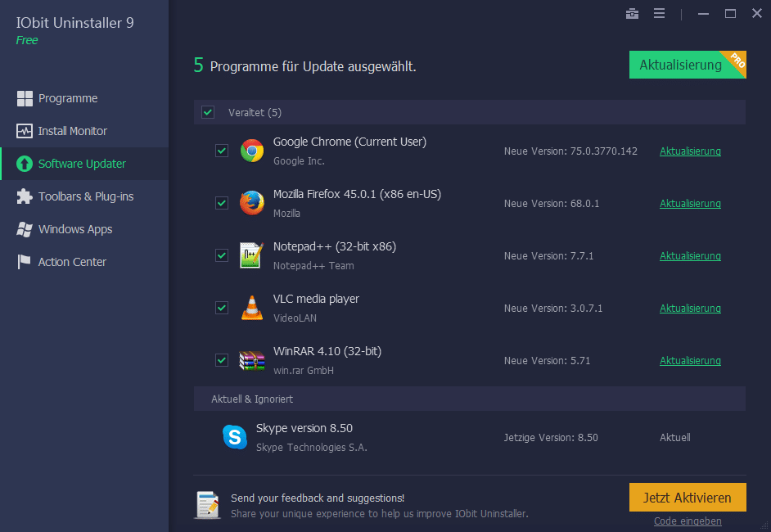Click the WinRAR app icon
This screenshot has height=532, width=771.
click(x=251, y=360)
